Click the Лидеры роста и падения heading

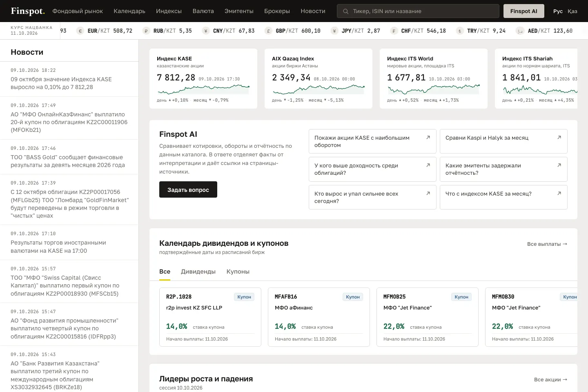pos(206,379)
